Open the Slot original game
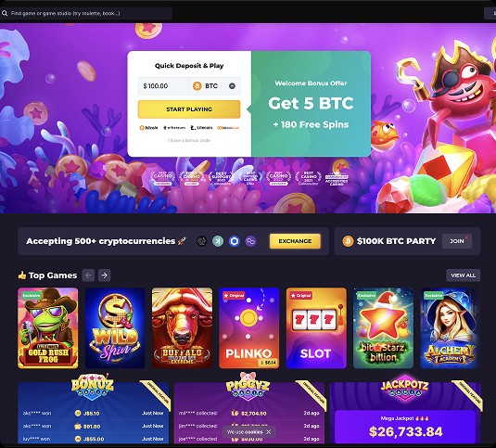The height and width of the screenshot is (448, 496). 316,328
